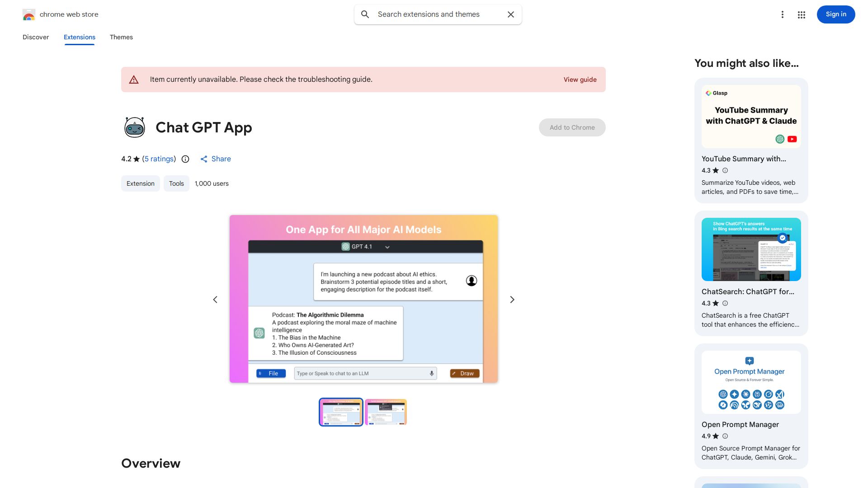The image size is (868, 488).
Task: Open the Discover tab
Action: click(x=36, y=37)
